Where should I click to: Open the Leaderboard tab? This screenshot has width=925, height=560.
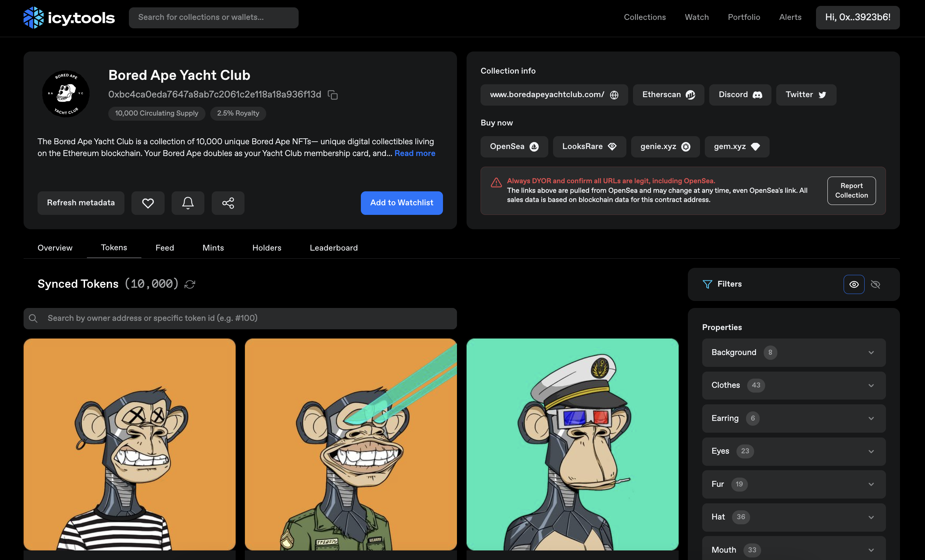click(333, 248)
